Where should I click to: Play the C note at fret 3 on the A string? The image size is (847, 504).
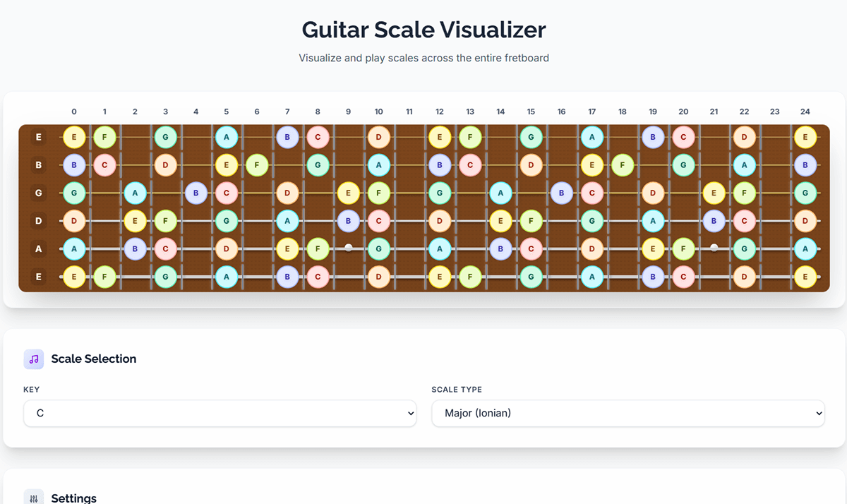click(165, 248)
